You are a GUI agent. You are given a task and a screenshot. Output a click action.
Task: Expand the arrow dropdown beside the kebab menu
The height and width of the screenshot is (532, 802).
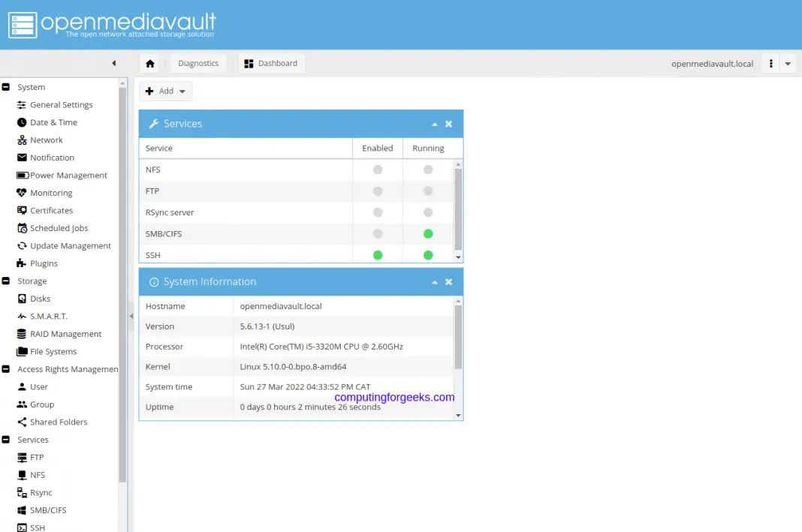[787, 63]
